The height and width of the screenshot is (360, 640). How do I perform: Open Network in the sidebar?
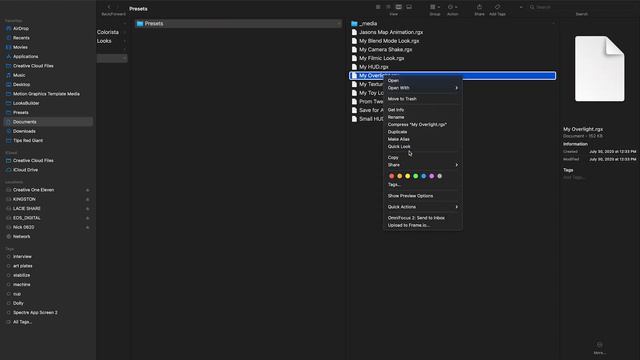coord(21,236)
